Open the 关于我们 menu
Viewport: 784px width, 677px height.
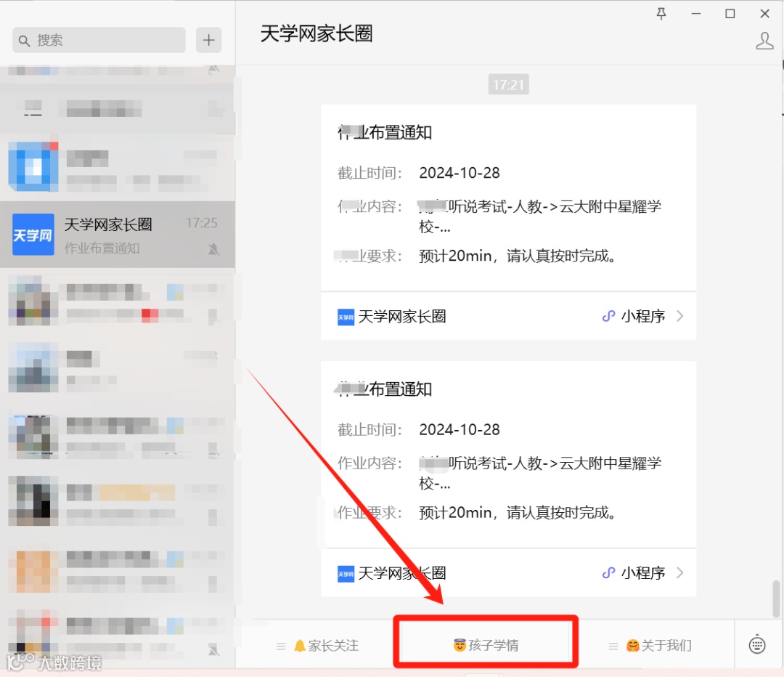650,646
